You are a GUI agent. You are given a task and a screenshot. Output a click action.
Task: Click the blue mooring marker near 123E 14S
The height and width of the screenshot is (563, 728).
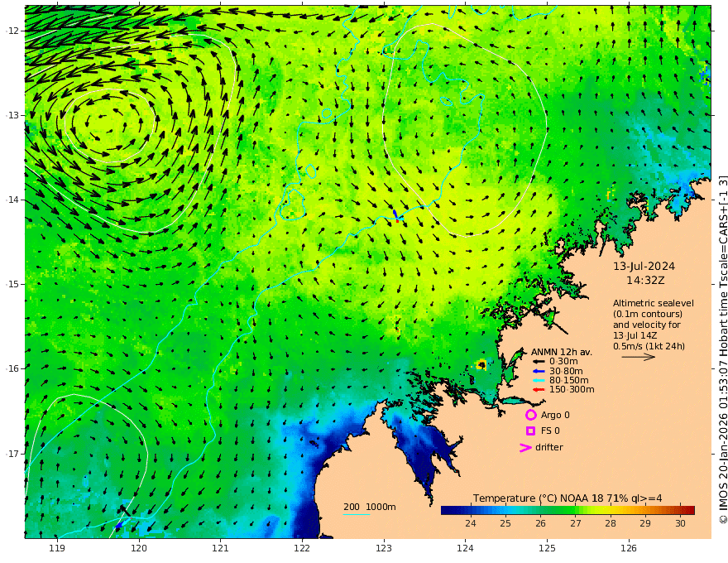pos(395,214)
